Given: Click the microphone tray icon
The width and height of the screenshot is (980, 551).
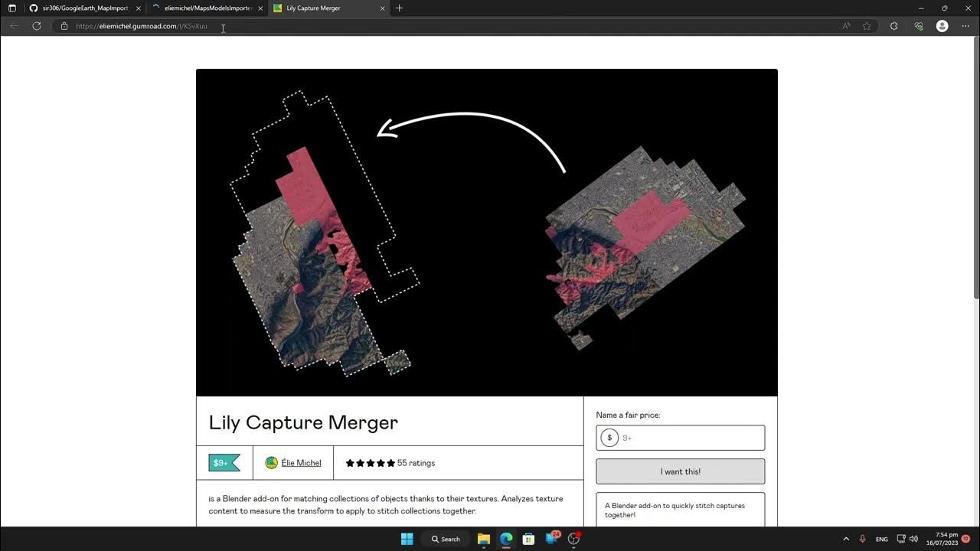Looking at the screenshot, I should pyautogui.click(x=863, y=539).
